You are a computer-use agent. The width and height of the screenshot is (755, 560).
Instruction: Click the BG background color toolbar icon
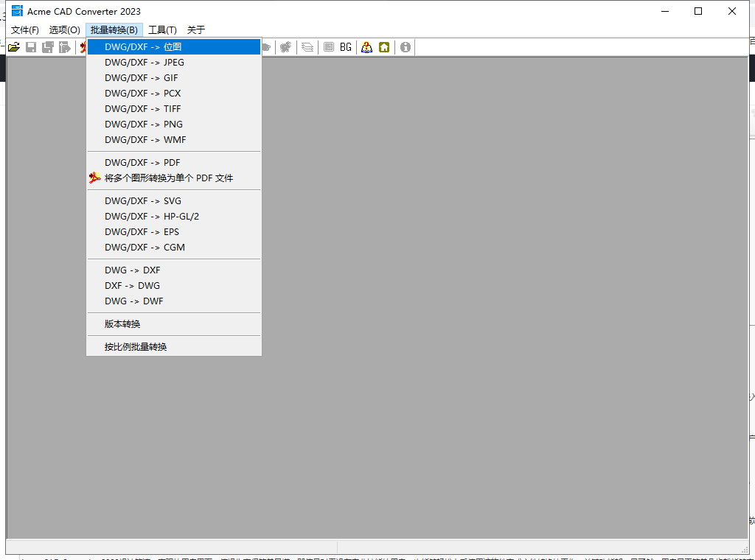tap(345, 46)
